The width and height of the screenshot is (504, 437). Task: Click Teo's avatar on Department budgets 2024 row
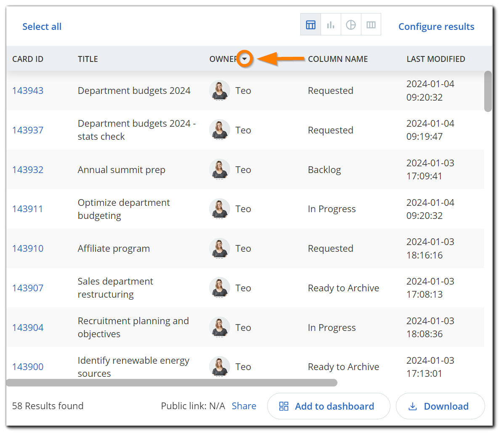pyautogui.click(x=219, y=90)
